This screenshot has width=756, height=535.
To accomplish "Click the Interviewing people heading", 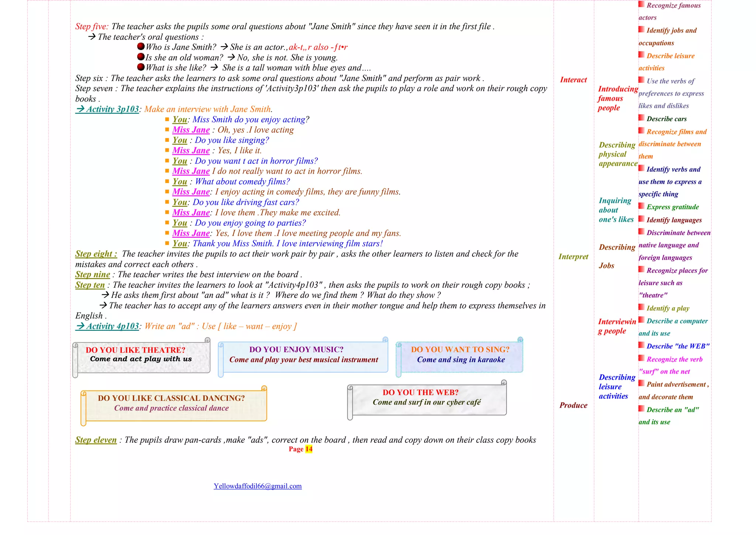I will pyautogui.click(x=617, y=326).
